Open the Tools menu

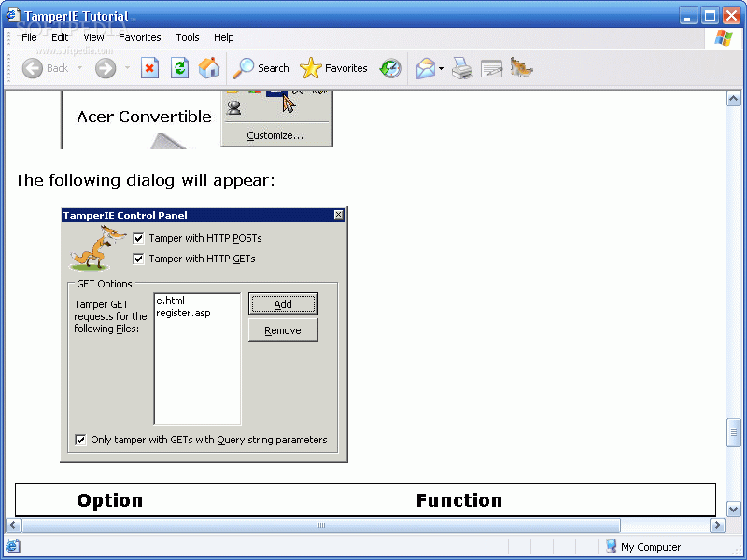coord(188,37)
